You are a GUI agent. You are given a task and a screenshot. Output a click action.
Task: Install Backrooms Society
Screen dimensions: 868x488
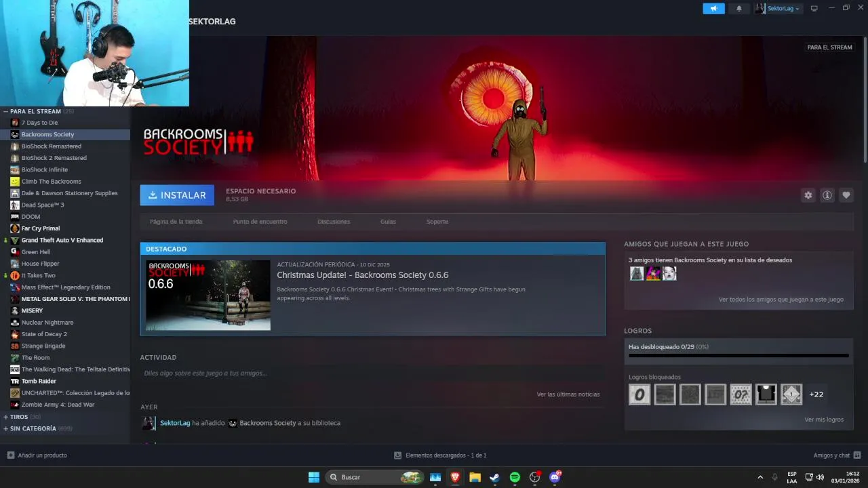pyautogui.click(x=177, y=195)
